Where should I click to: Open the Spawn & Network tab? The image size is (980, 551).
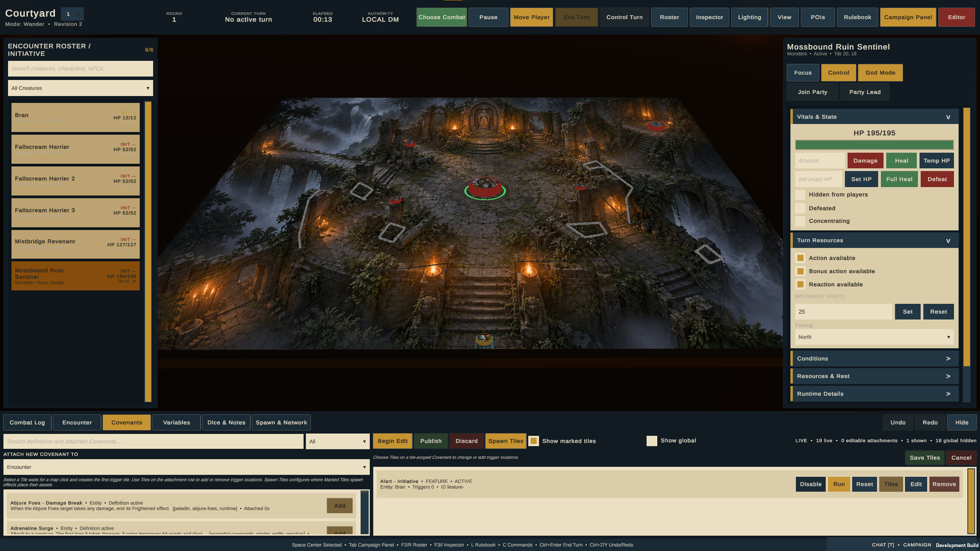point(281,422)
